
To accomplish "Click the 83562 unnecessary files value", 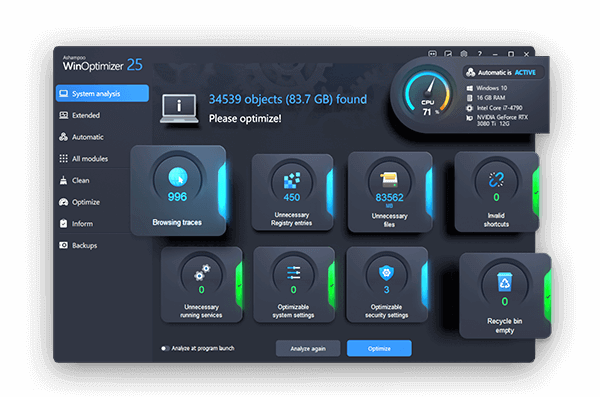I will (390, 198).
